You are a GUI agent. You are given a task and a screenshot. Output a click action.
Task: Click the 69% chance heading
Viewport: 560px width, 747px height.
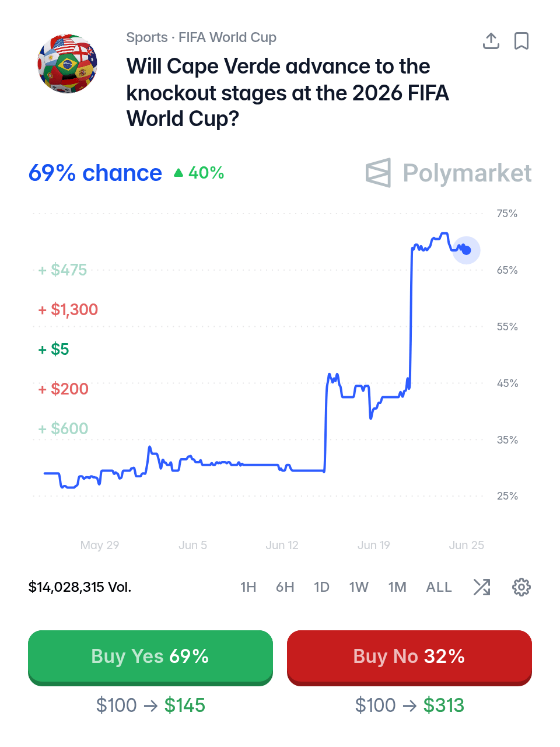pos(95,173)
